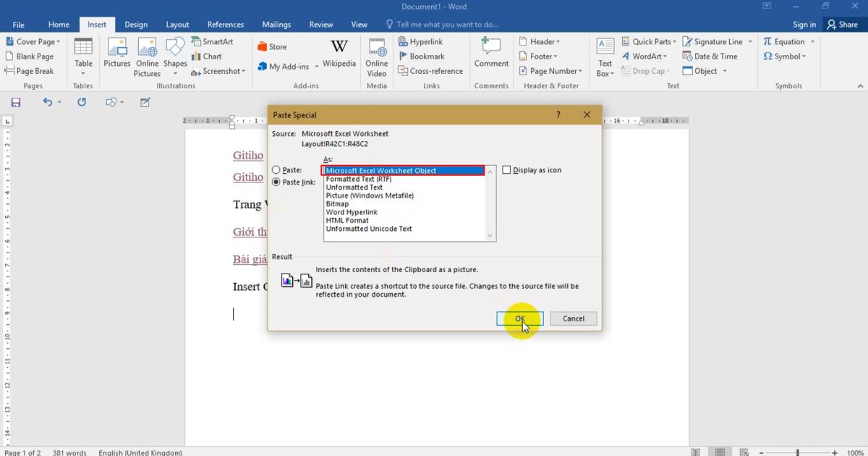The width and height of the screenshot is (868, 456).
Task: Insert a SmartArt graphic
Action: point(213,41)
